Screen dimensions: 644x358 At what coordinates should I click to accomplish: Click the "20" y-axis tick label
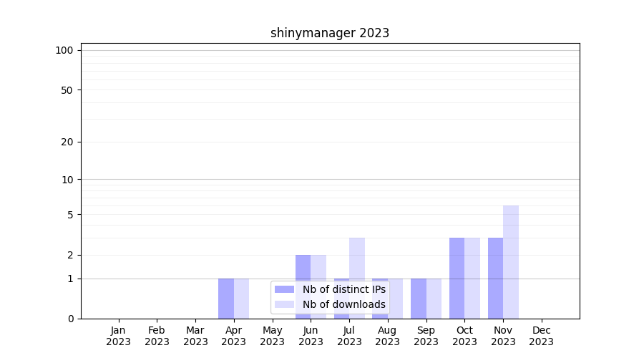pos(67,142)
